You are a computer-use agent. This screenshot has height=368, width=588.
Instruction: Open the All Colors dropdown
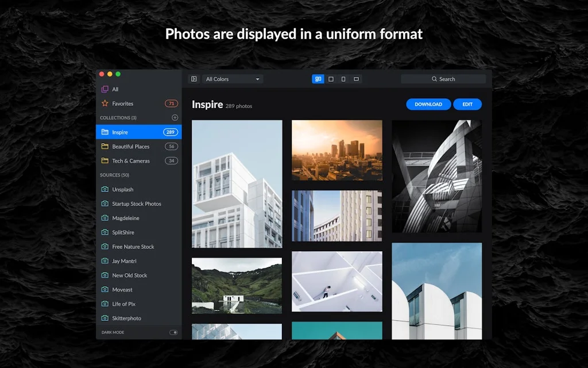(x=233, y=79)
